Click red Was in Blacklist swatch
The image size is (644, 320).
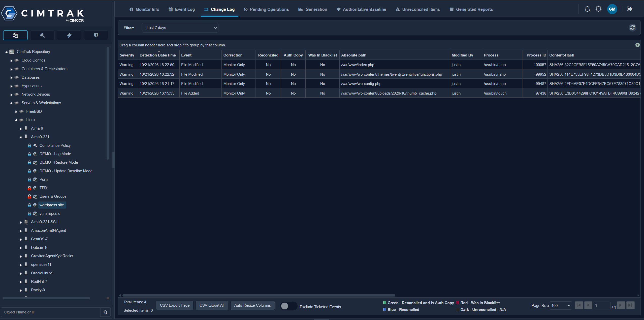(458, 303)
